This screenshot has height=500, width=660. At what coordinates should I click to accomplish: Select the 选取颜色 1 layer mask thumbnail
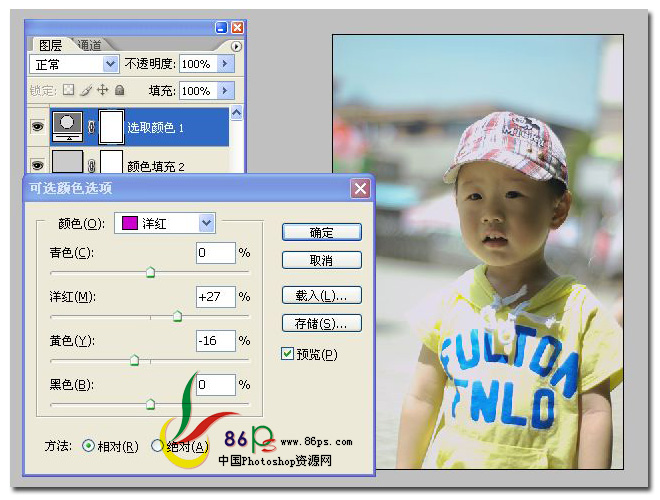click(111, 126)
